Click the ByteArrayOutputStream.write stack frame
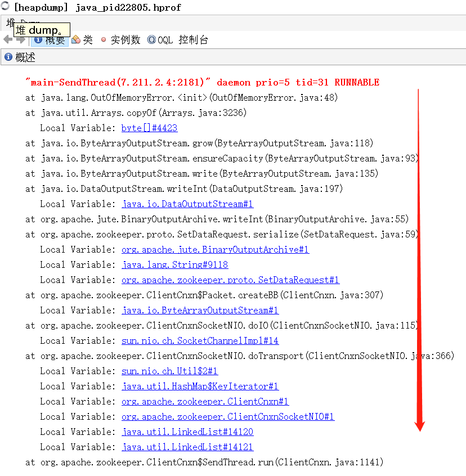This screenshot has width=466, height=476. (x=202, y=173)
